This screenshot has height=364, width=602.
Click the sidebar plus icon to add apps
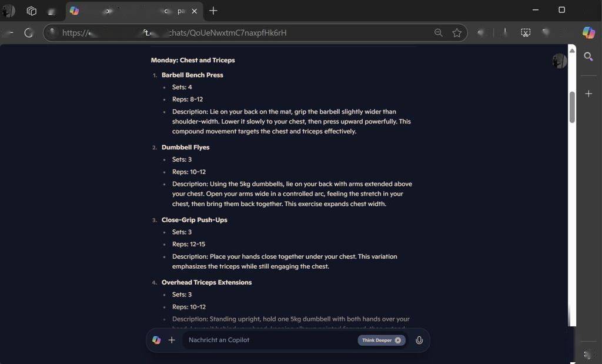coord(588,93)
